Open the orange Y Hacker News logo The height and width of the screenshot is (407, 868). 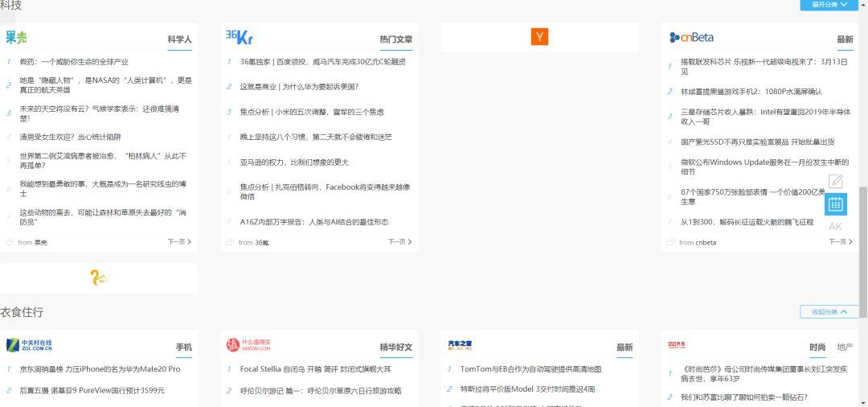539,37
